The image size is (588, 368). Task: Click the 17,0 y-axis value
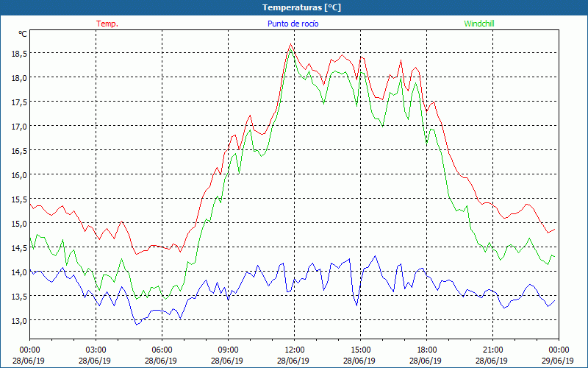19,127
